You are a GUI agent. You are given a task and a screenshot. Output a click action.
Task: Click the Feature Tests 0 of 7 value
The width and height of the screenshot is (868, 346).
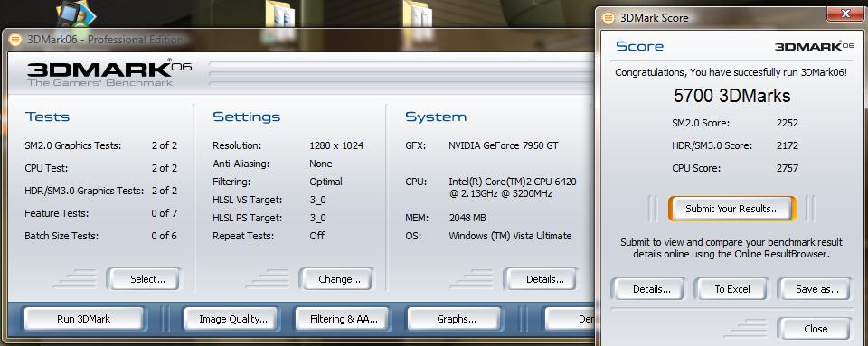pyautogui.click(x=164, y=213)
